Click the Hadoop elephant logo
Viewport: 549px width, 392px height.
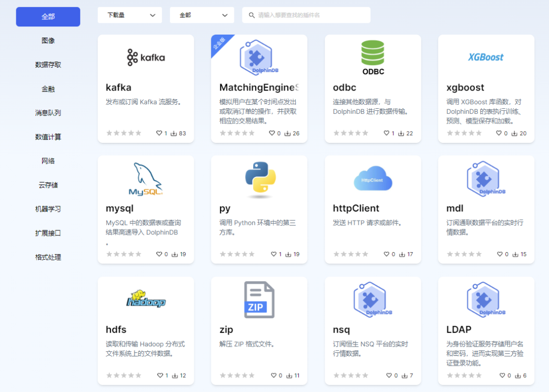pos(146,299)
